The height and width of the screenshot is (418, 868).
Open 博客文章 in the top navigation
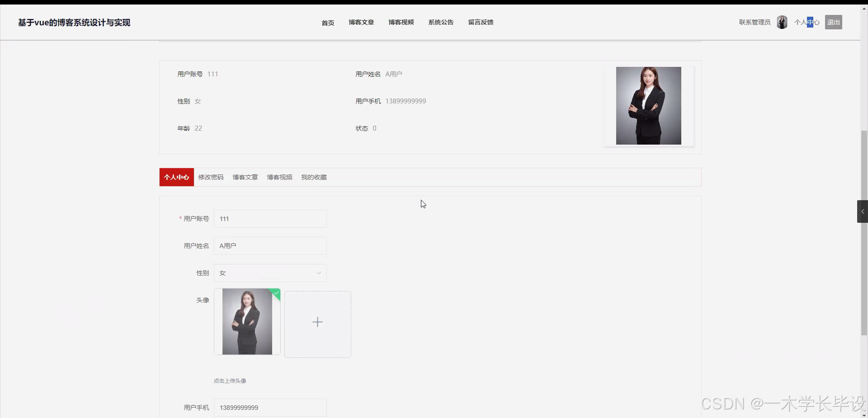pyautogui.click(x=361, y=22)
